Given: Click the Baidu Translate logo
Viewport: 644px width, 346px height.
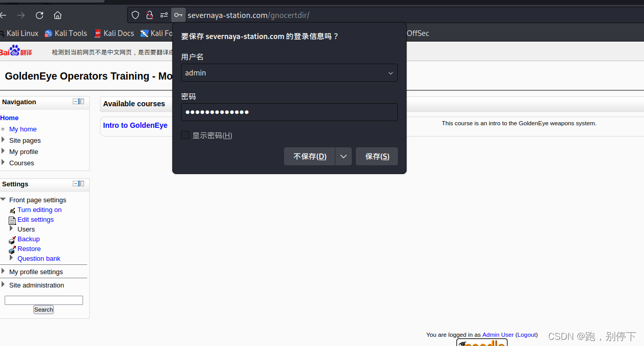Looking at the screenshot, I should (16, 51).
